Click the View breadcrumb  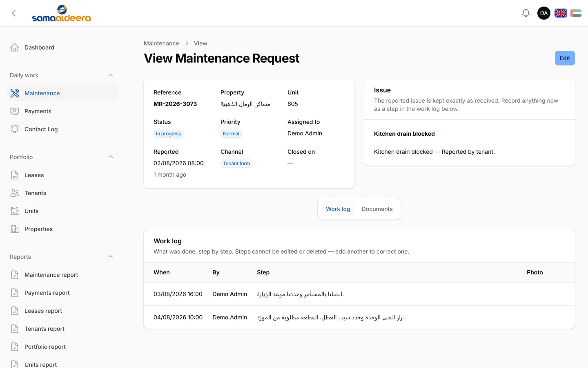pos(200,43)
